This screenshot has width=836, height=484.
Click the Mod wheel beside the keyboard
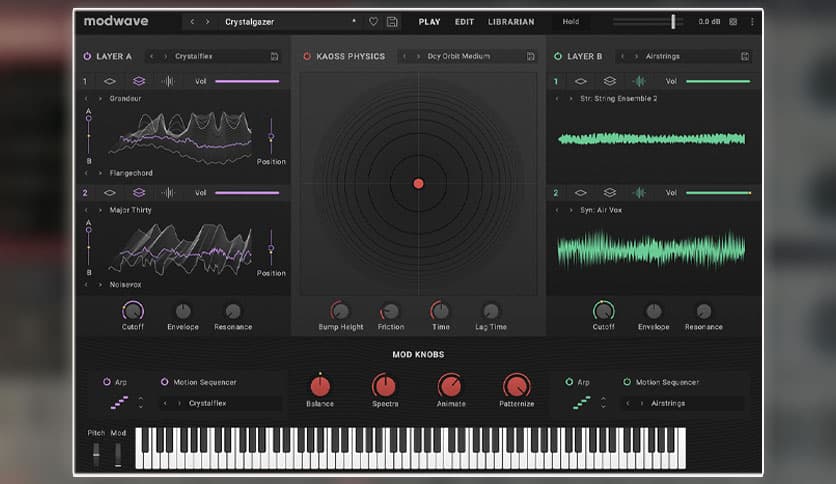coord(118,453)
